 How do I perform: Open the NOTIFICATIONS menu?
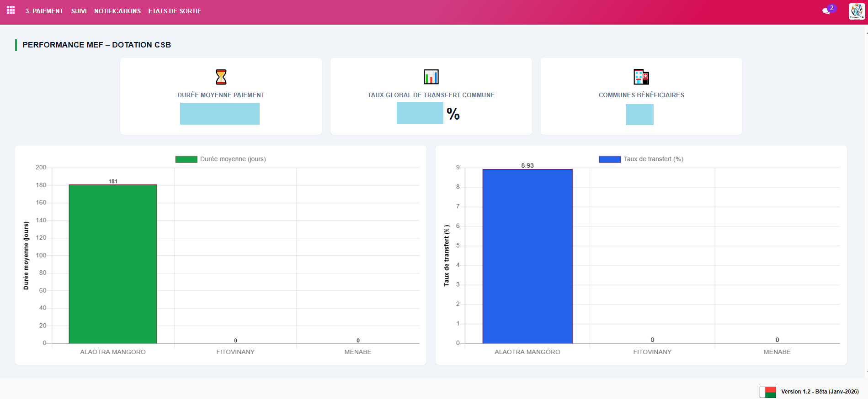117,11
